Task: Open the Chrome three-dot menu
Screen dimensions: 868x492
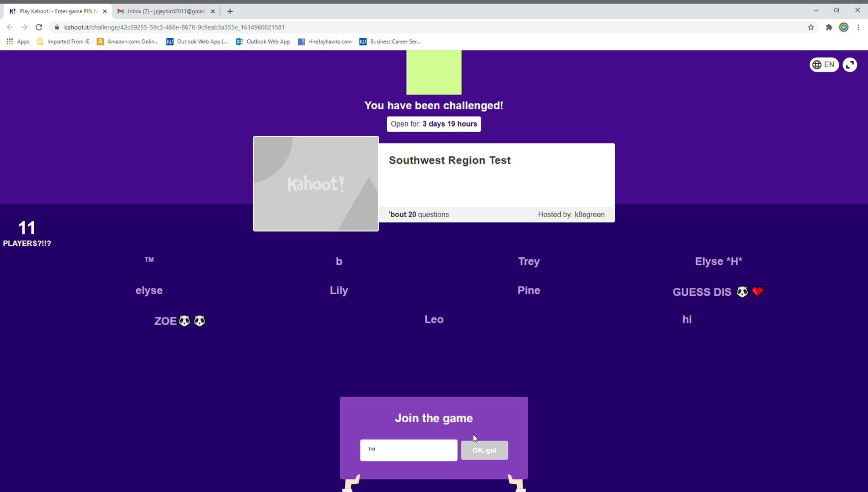Action: coord(859,27)
